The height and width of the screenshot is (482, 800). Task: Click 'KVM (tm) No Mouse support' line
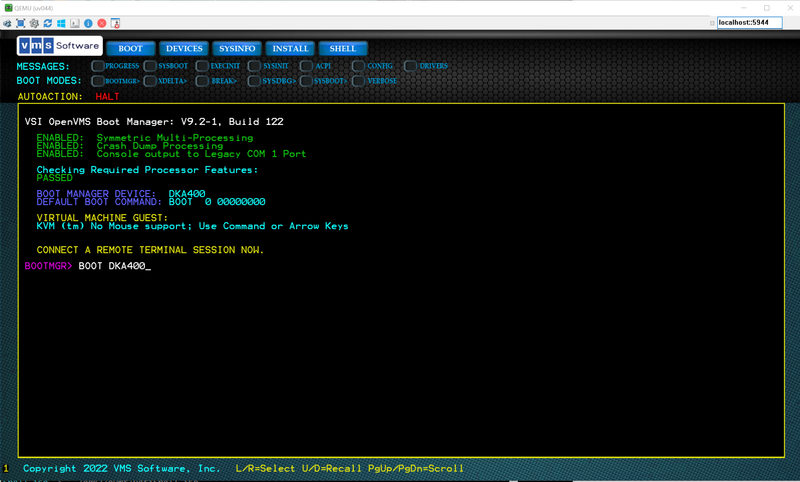click(x=192, y=226)
